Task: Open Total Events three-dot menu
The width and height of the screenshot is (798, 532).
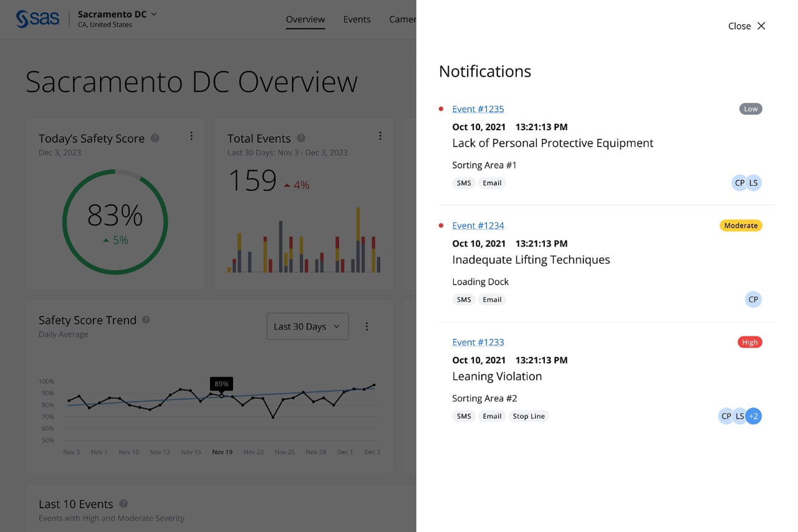Action: tap(380, 136)
